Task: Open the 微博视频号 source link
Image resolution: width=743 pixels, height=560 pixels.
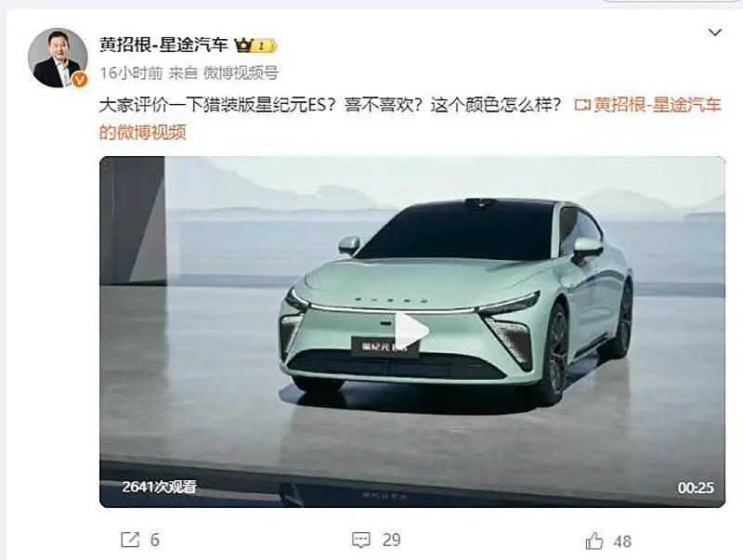Action: click(241, 73)
